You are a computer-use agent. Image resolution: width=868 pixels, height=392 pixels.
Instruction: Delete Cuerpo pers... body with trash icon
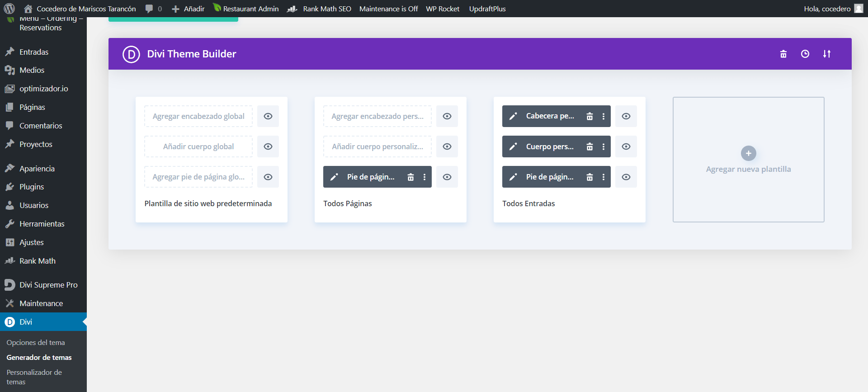tap(590, 146)
